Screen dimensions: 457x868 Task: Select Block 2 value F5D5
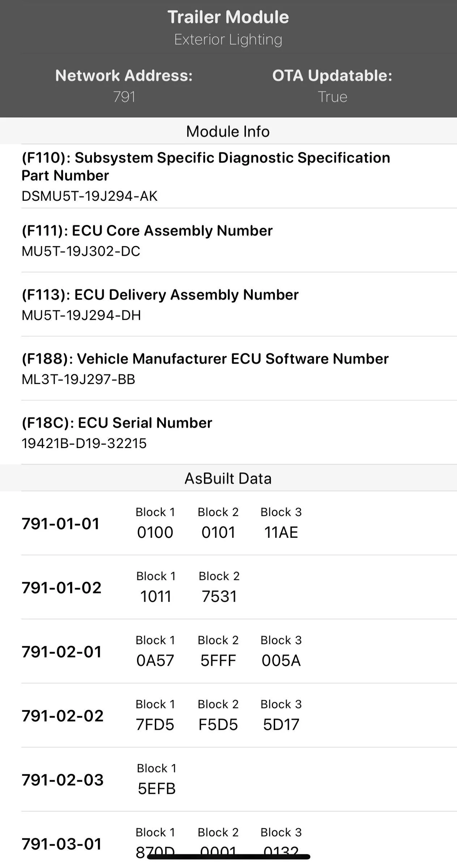pyautogui.click(x=218, y=724)
